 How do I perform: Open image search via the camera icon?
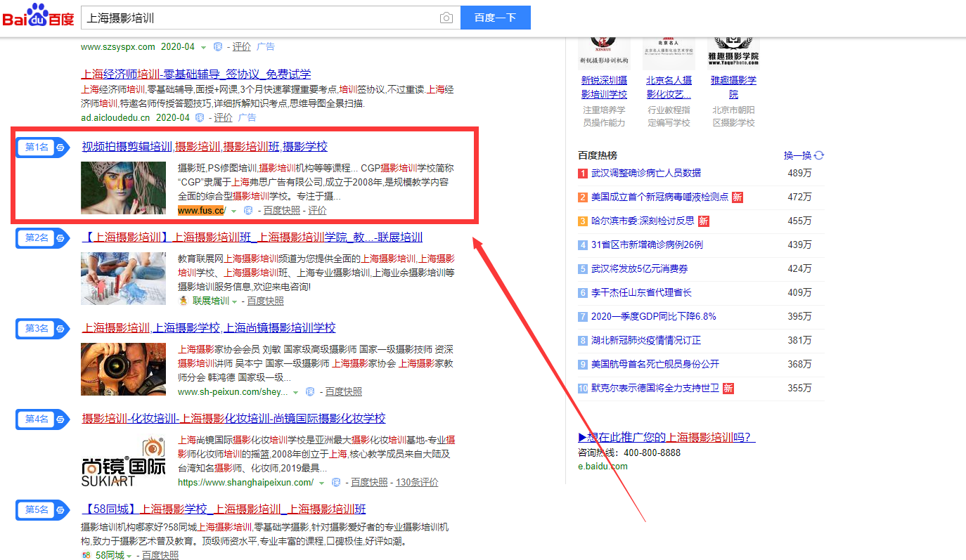[x=446, y=18]
